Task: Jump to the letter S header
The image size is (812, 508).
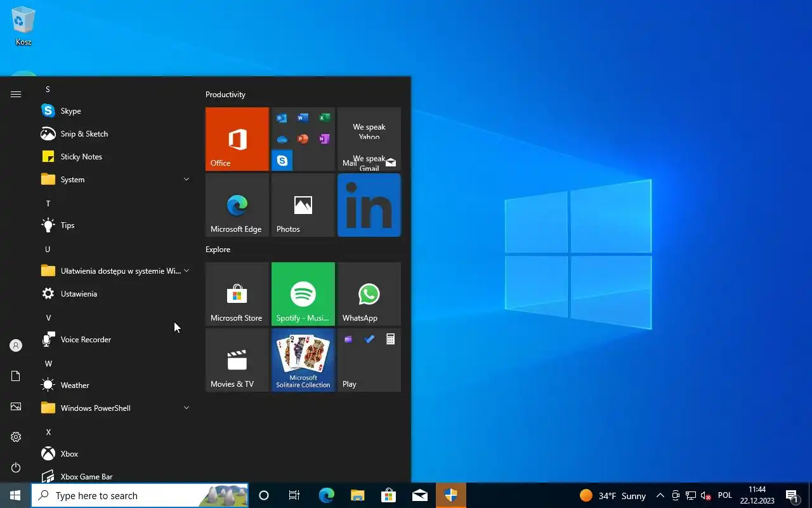Action: coord(48,90)
